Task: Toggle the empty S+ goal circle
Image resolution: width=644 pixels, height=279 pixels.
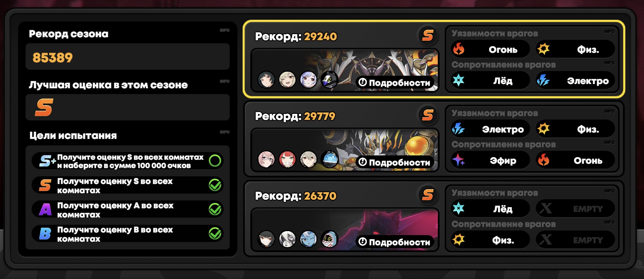Action: pos(215,161)
